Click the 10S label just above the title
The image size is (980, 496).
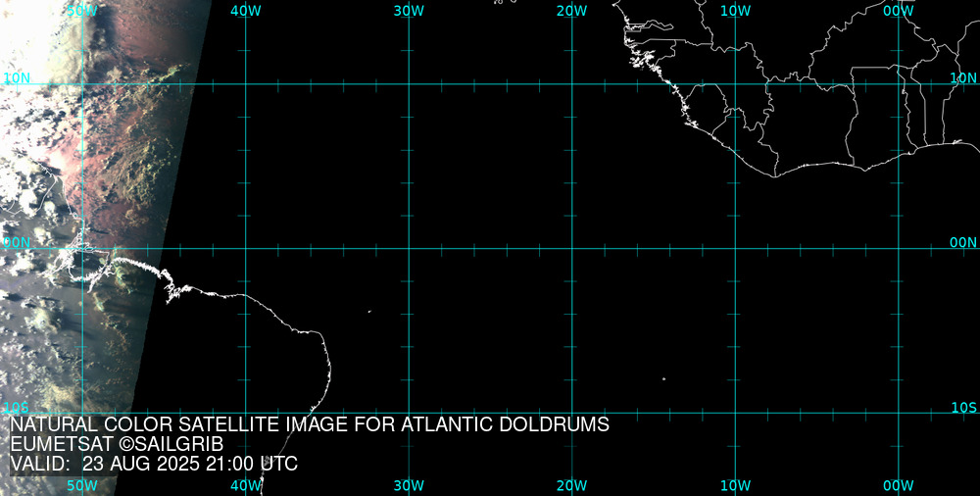(17, 408)
